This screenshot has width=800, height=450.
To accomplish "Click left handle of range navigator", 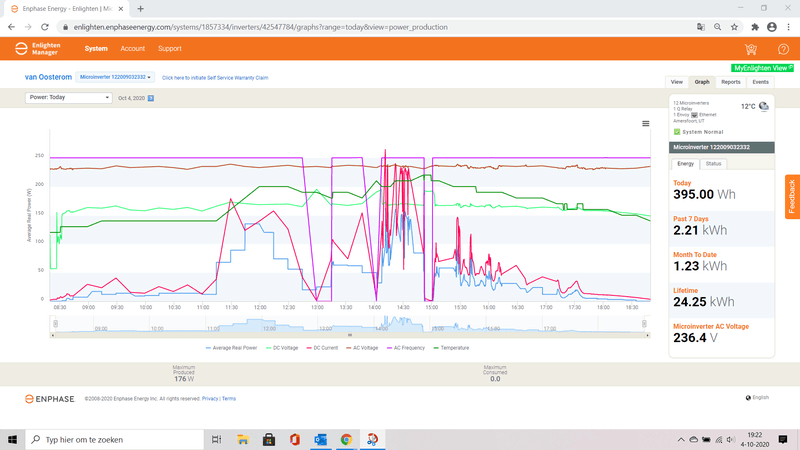I will [x=56, y=323].
